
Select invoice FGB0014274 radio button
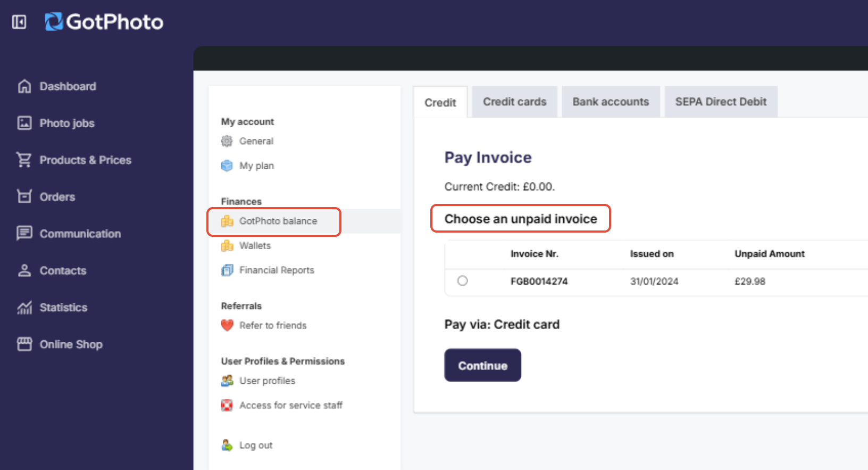(463, 281)
